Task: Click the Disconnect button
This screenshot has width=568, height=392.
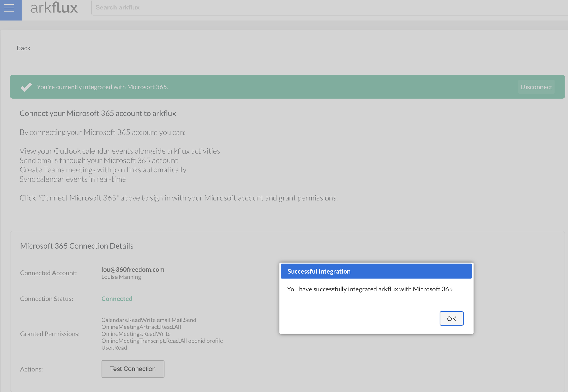Action: click(536, 87)
